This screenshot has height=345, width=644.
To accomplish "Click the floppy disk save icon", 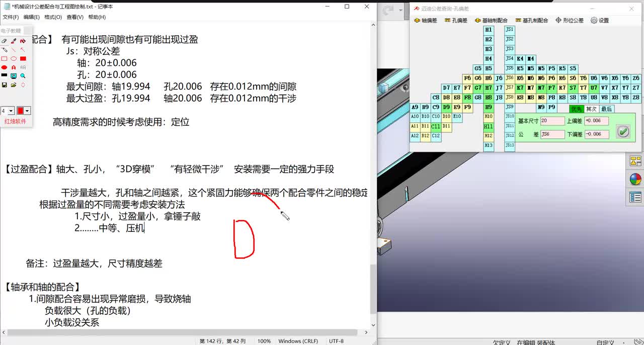I will click(x=4, y=85).
